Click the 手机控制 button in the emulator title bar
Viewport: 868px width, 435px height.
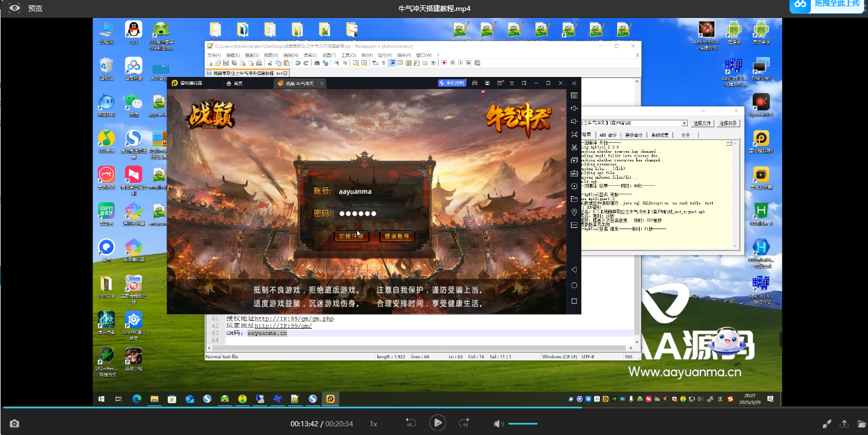(x=452, y=83)
